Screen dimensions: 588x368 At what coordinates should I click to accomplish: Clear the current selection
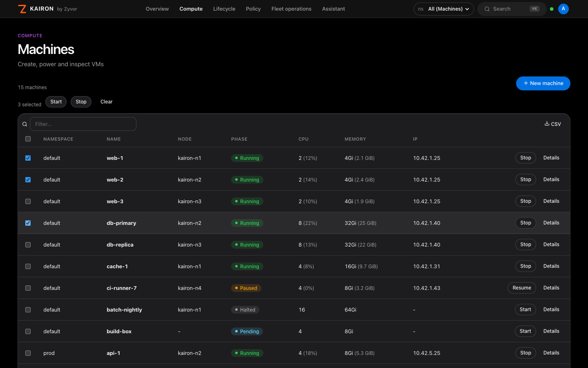tap(107, 102)
